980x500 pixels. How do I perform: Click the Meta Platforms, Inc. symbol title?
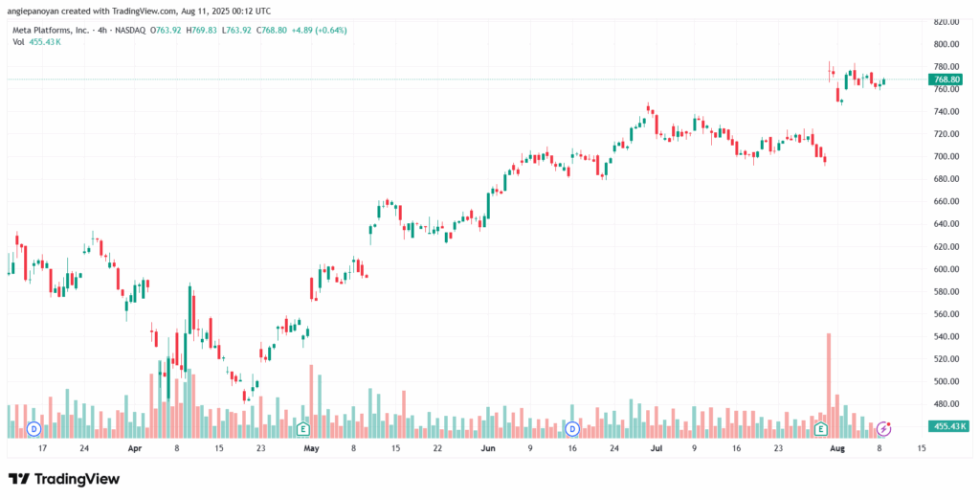(x=49, y=30)
